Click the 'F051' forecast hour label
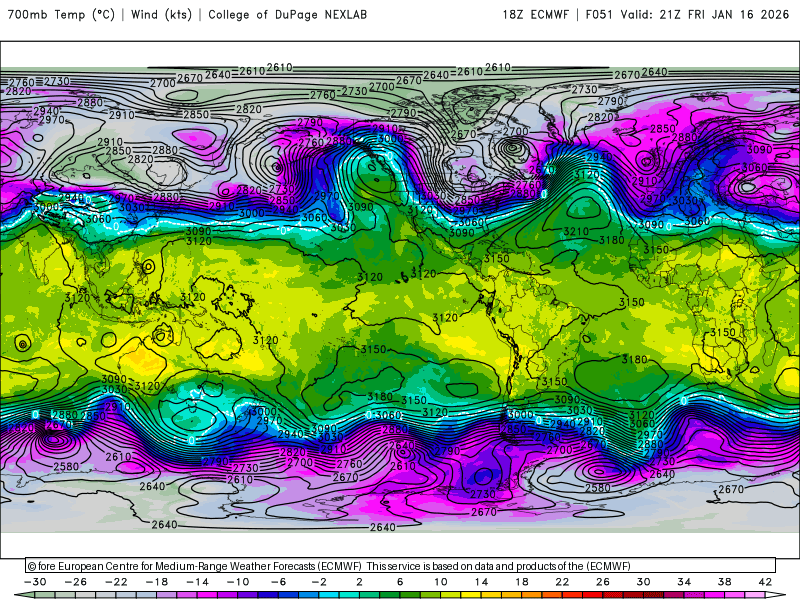Image resolution: width=800 pixels, height=600 pixels. [x=599, y=14]
